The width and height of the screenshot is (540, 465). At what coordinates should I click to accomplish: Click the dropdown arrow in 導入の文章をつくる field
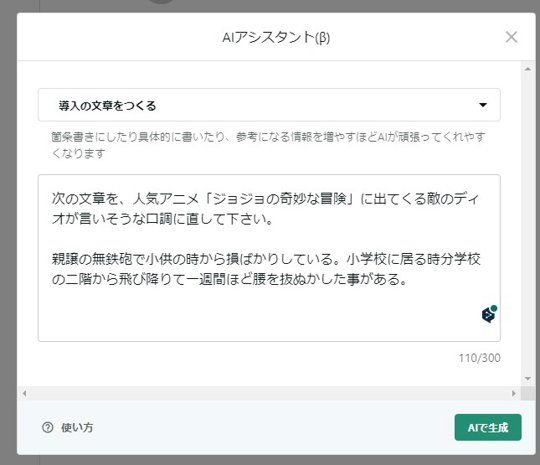(483, 105)
